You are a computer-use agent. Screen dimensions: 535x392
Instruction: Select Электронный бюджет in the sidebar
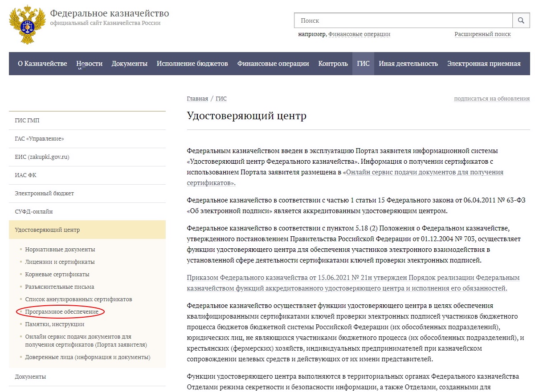click(87, 194)
